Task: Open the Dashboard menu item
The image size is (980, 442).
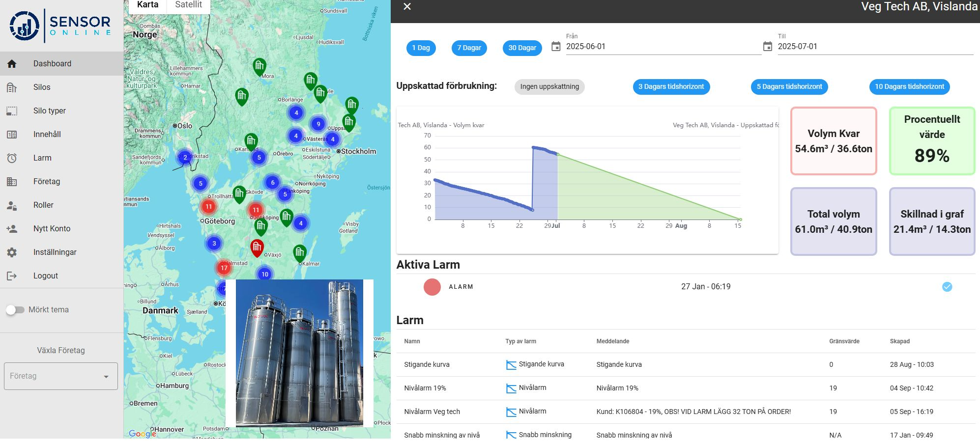Action: (52, 64)
